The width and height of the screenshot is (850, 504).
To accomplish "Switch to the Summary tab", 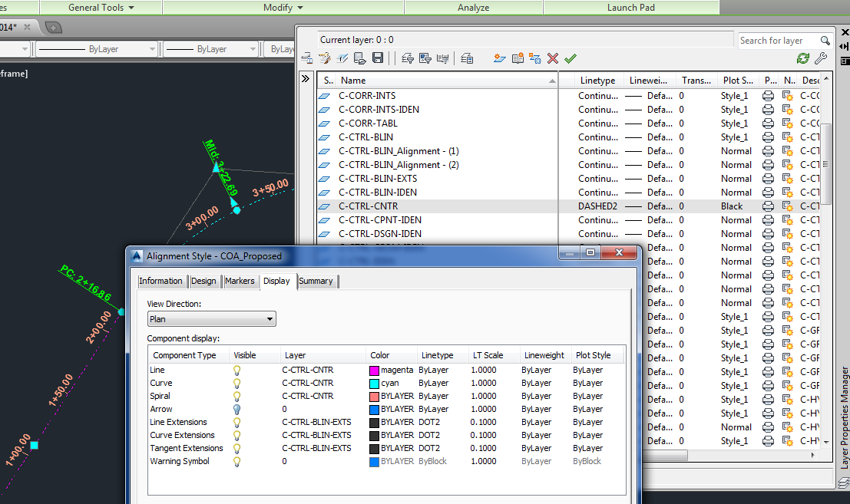I will pyautogui.click(x=317, y=281).
